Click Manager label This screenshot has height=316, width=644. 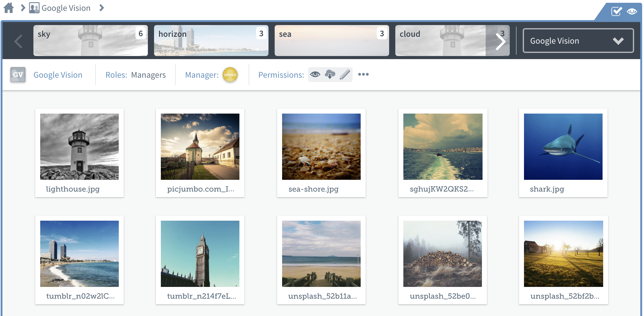pos(202,75)
